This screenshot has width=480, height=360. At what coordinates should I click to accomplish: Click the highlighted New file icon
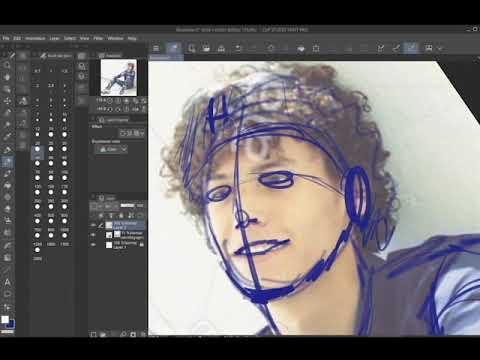pyautogui.click(x=174, y=48)
